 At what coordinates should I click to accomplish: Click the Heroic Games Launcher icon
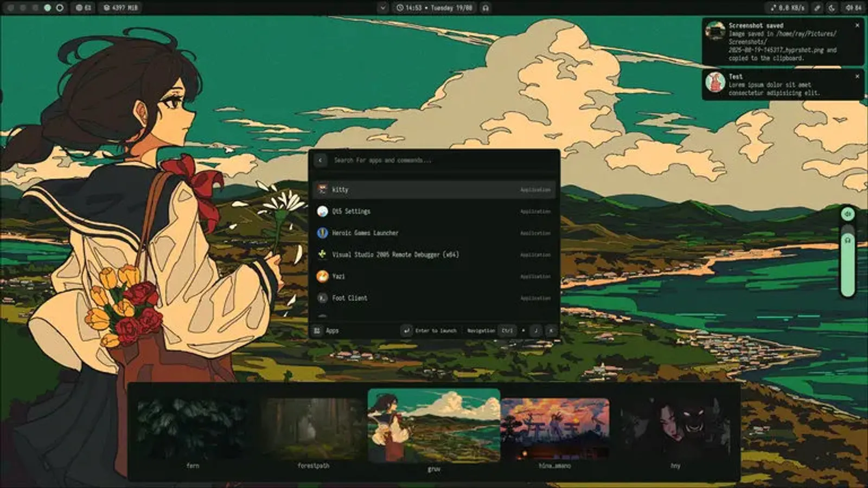pos(322,233)
